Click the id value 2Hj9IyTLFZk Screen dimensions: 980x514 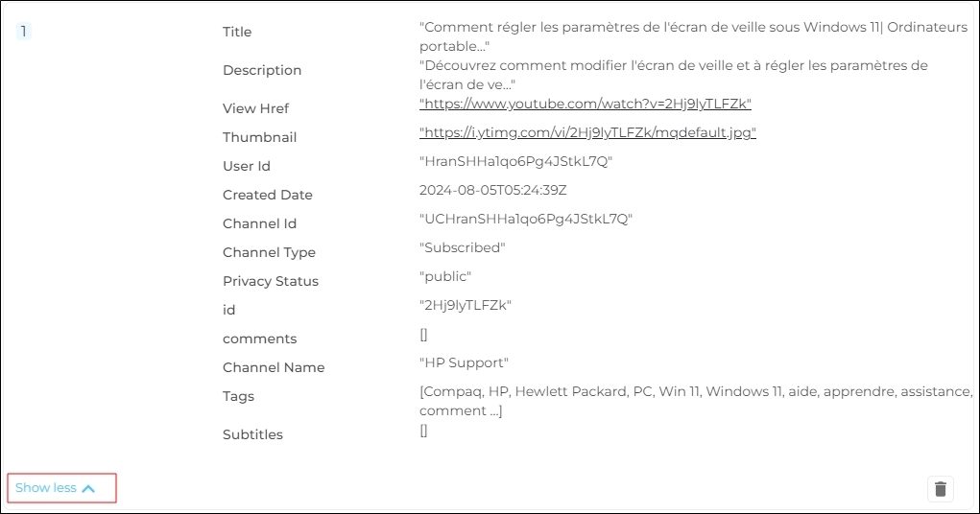(466, 305)
